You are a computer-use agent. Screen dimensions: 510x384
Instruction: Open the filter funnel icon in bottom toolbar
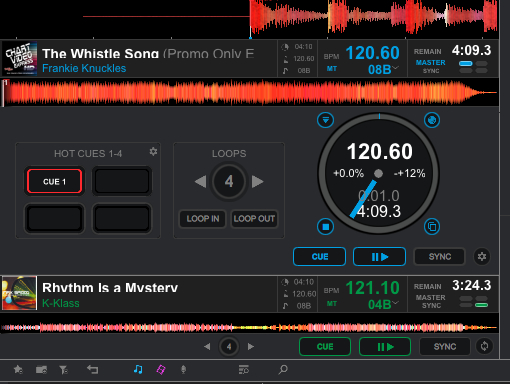(63, 369)
